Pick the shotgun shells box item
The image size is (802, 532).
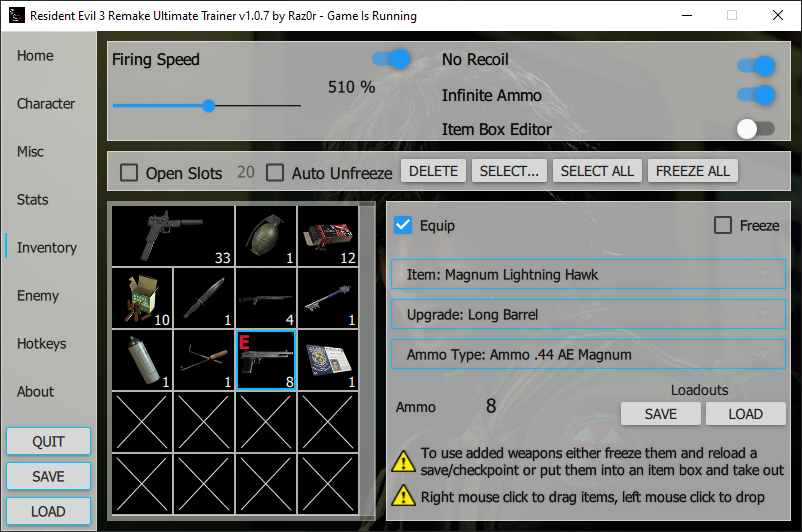[142, 297]
